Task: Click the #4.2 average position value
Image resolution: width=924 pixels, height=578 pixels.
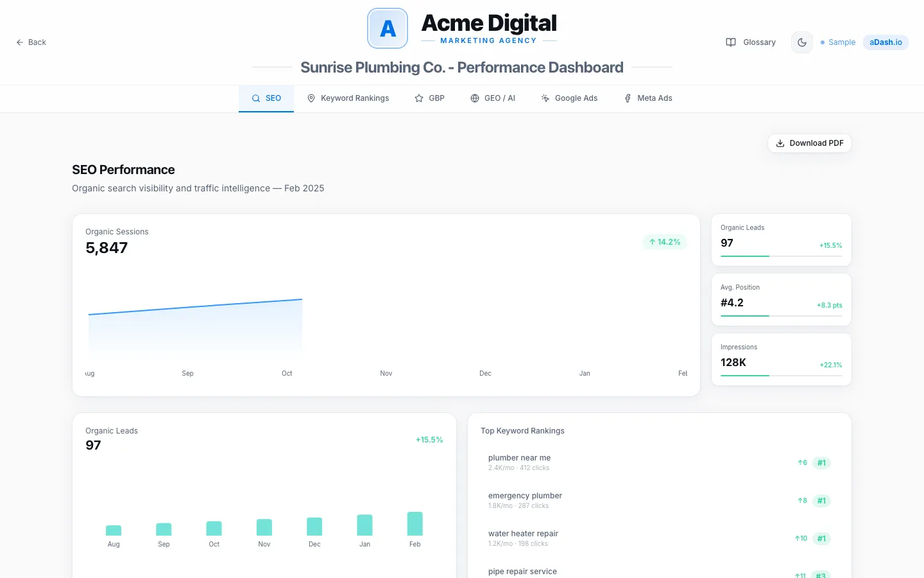Action: [x=732, y=302]
